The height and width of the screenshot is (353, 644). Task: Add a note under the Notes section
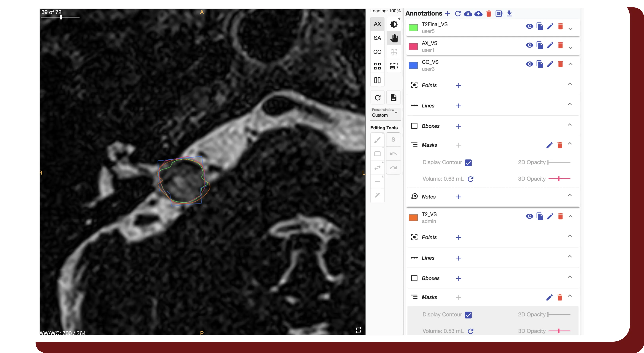(459, 197)
